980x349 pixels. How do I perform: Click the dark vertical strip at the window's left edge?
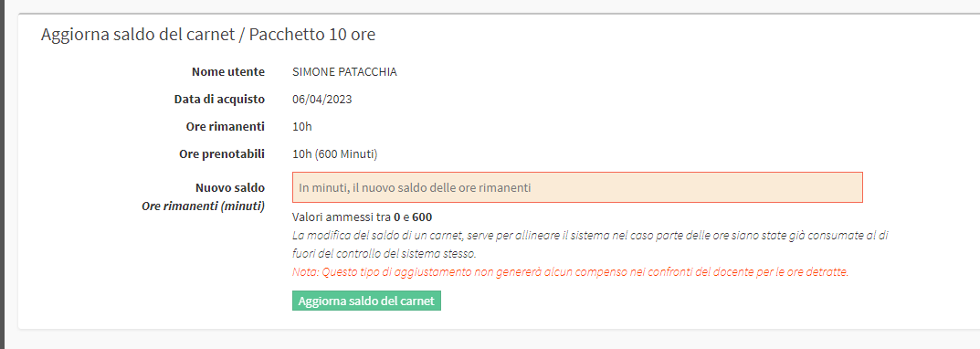point(2,174)
